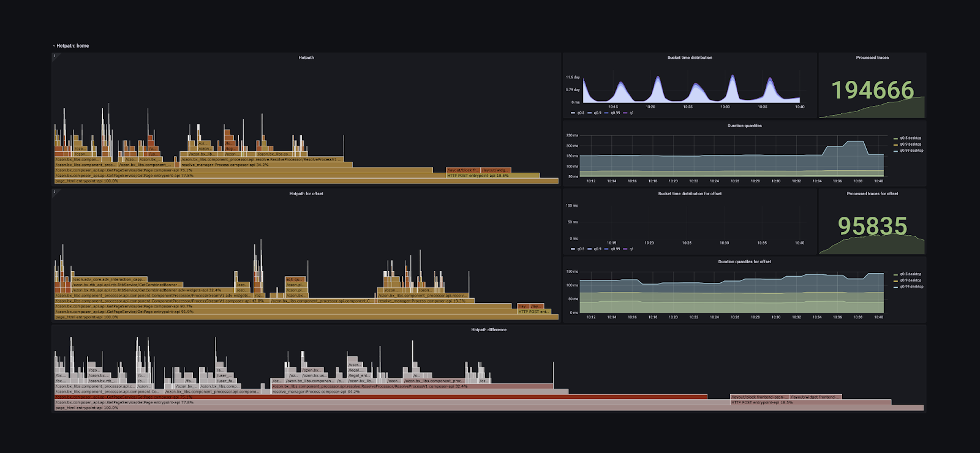Toggle q1 series in Bucket time distribution legend
This screenshot has height=453, width=980.
coord(628,113)
